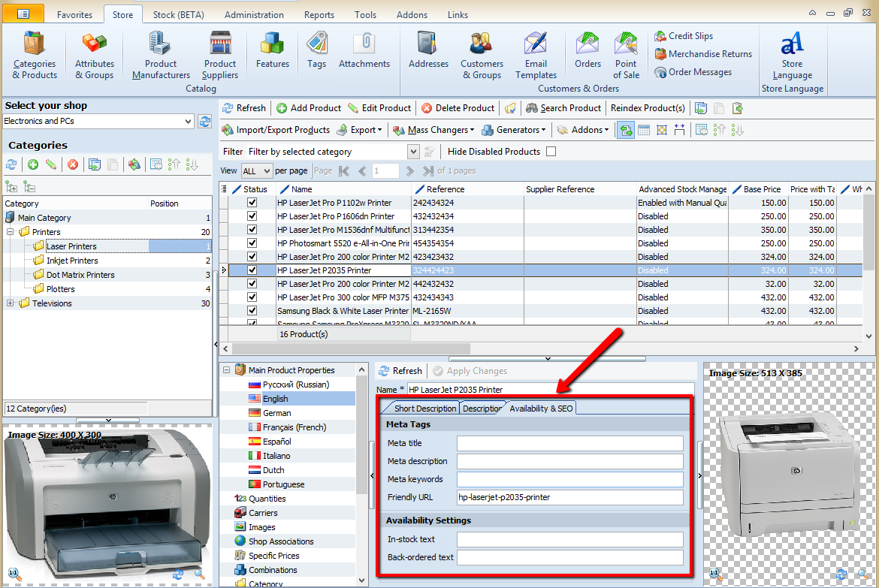The width and height of the screenshot is (879, 588).
Task: Open View per page ALL dropdown
Action: [257, 171]
